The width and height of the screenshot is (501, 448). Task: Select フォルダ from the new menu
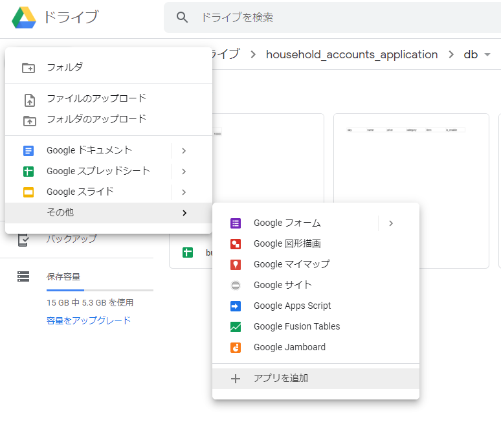coord(109,67)
